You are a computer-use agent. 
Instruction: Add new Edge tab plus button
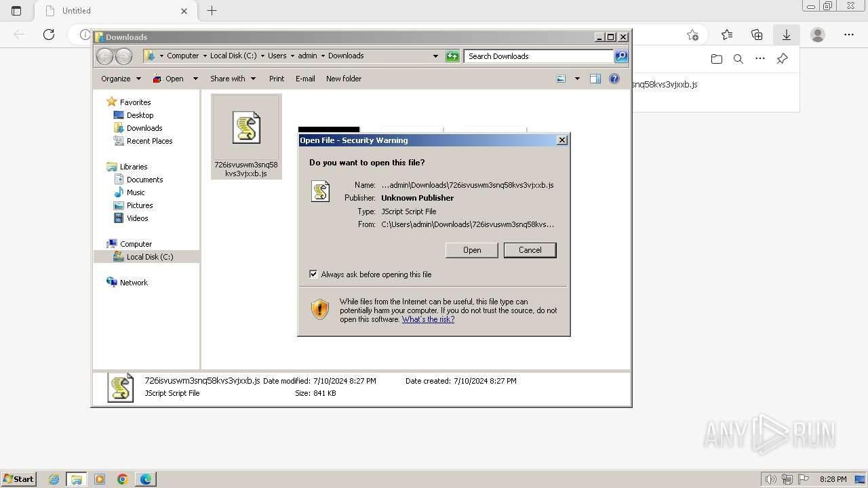point(212,10)
